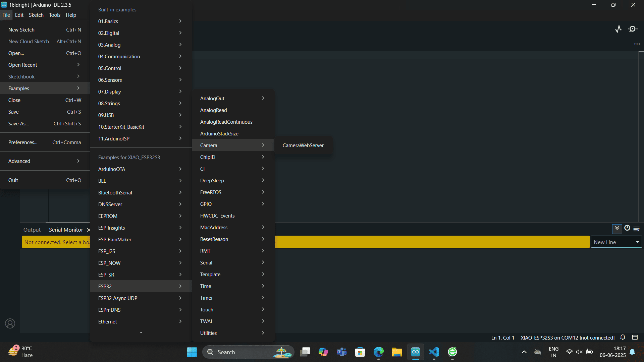Viewport: 644px width, 362px height.
Task: Select DeepSleep examples entry
Action: 233,181
